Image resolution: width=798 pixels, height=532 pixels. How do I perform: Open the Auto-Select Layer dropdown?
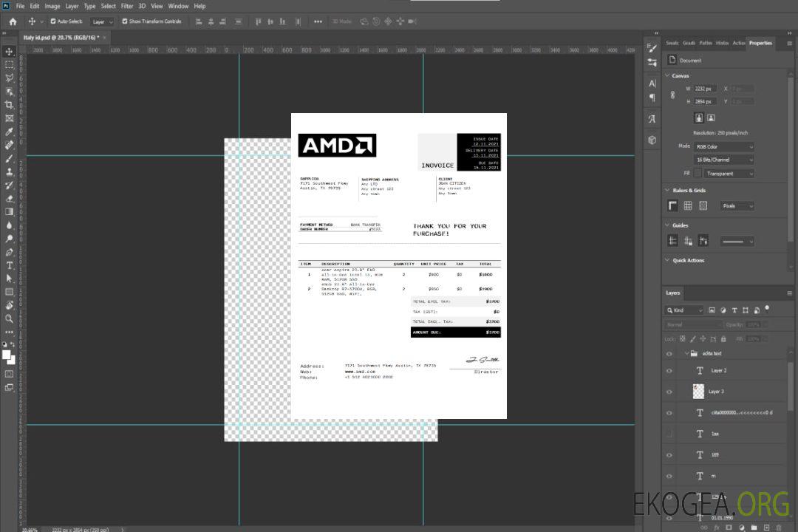(102, 21)
